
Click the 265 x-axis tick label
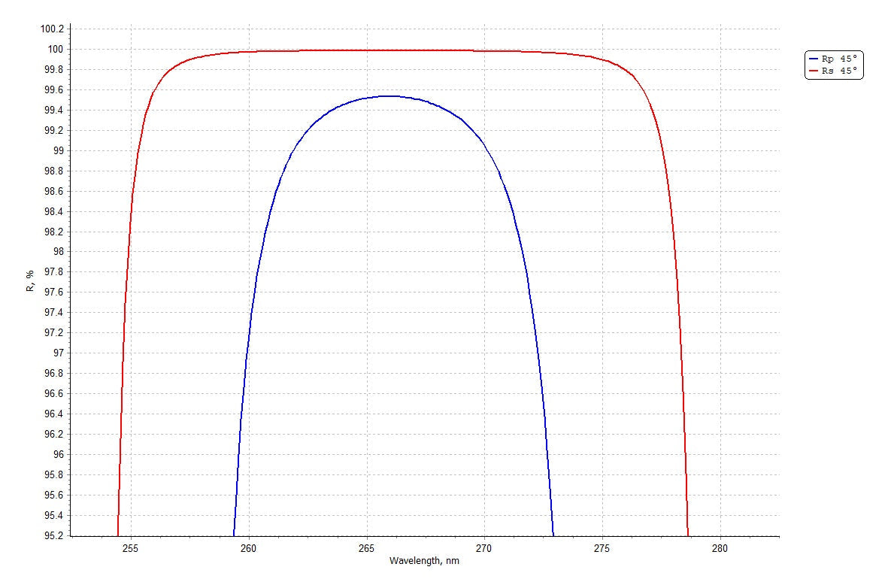(x=366, y=548)
